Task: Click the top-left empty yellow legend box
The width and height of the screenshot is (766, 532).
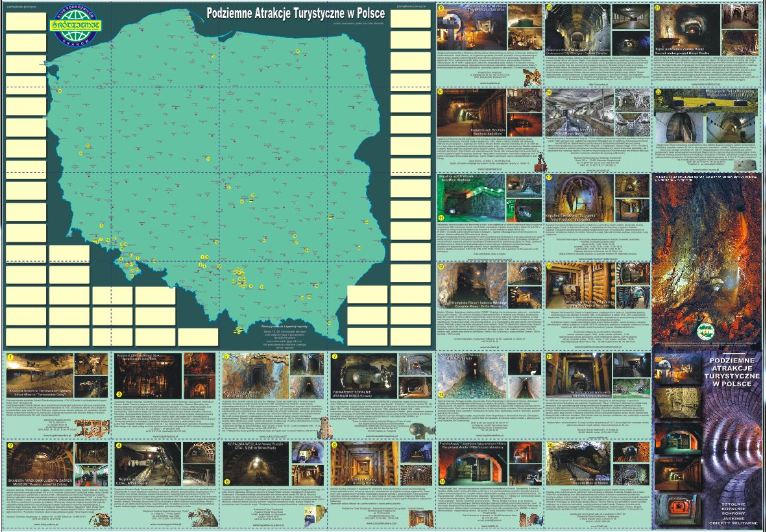Action: (25, 22)
